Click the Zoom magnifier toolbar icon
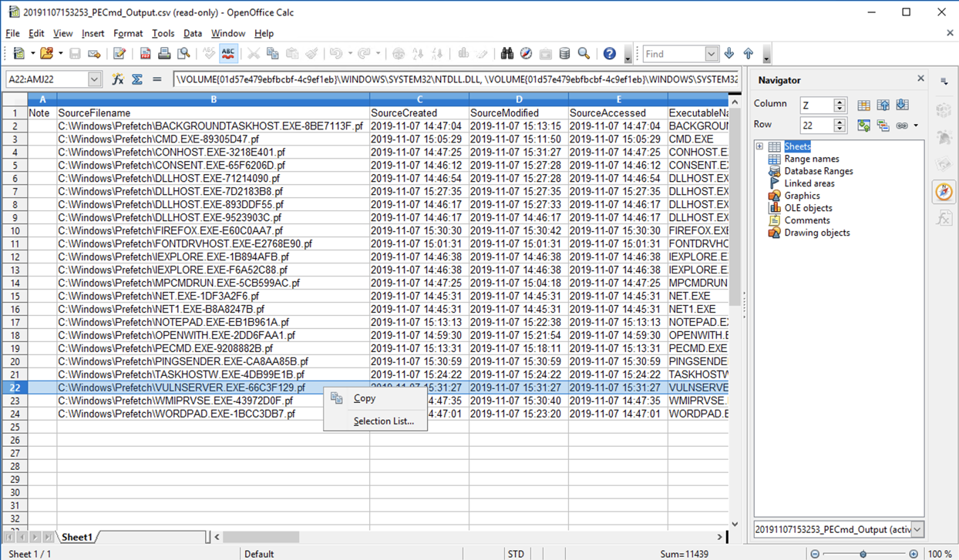This screenshot has width=959, height=560. 584,53
